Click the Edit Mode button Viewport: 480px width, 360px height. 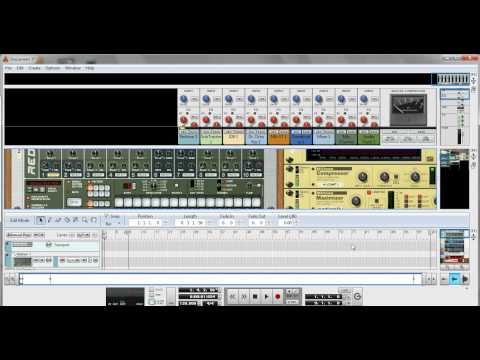(x=19, y=220)
